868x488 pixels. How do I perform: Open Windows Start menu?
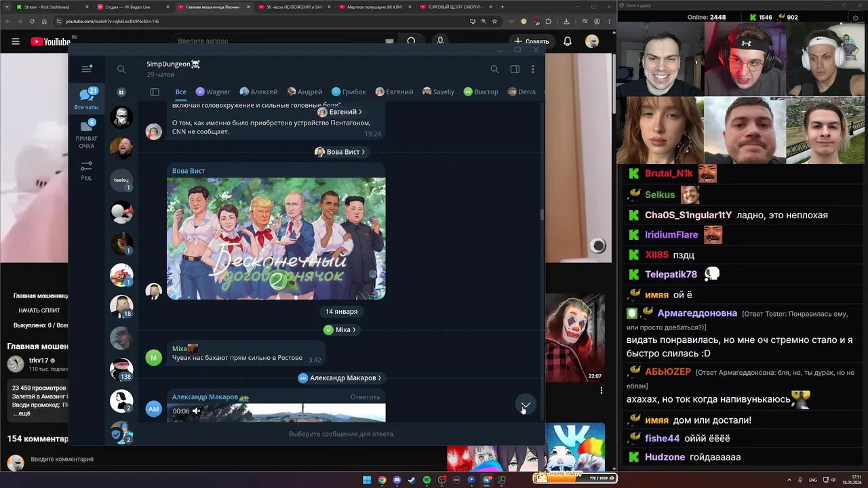pos(367,480)
